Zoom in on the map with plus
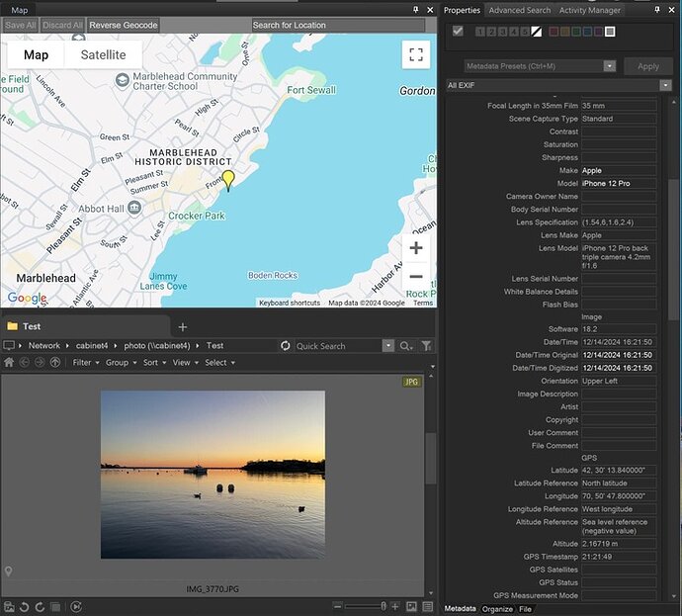 tap(416, 248)
